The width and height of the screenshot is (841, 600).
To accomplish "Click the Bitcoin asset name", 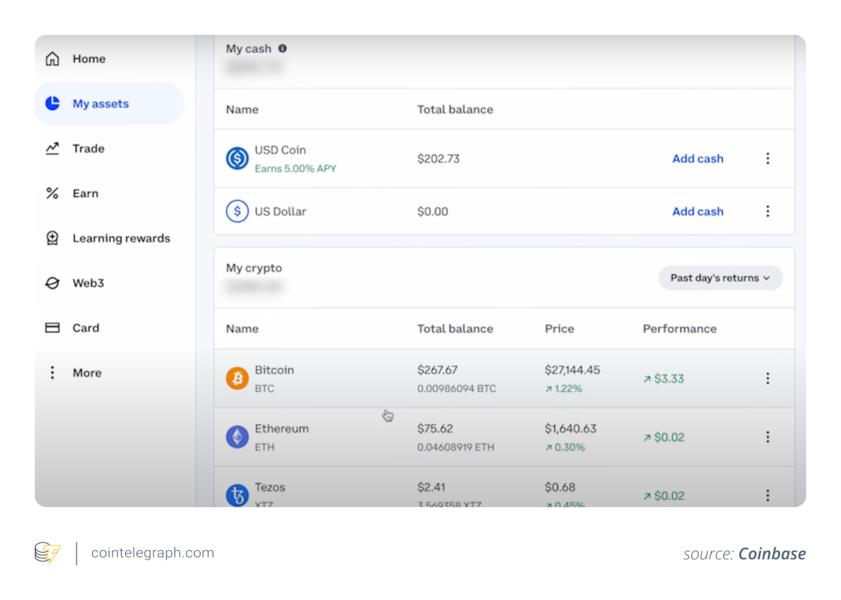I will 274,370.
